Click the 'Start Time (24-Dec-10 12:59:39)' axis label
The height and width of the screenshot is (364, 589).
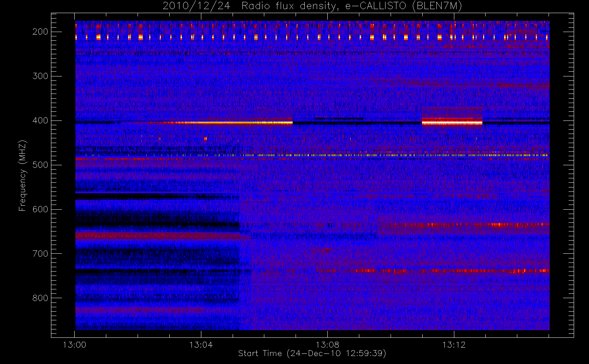[312, 353]
